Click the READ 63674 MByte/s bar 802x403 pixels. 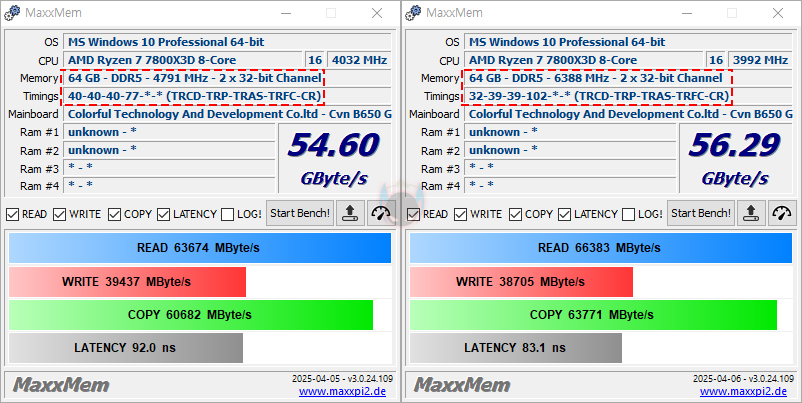tap(200, 248)
